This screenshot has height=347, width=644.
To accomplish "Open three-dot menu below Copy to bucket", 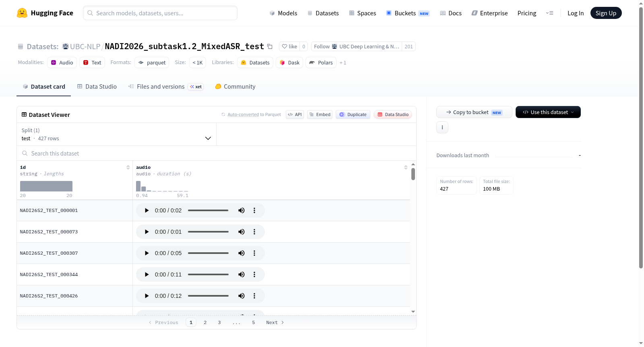I will [x=442, y=127].
